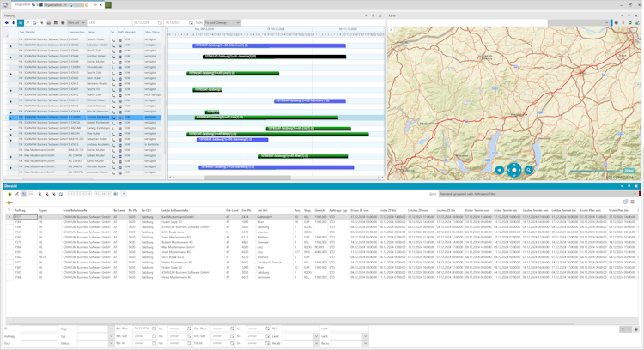The image size is (644, 350).
Task: Toggle the highlighted calendar icon in Planung toolbar
Action: pos(21,22)
